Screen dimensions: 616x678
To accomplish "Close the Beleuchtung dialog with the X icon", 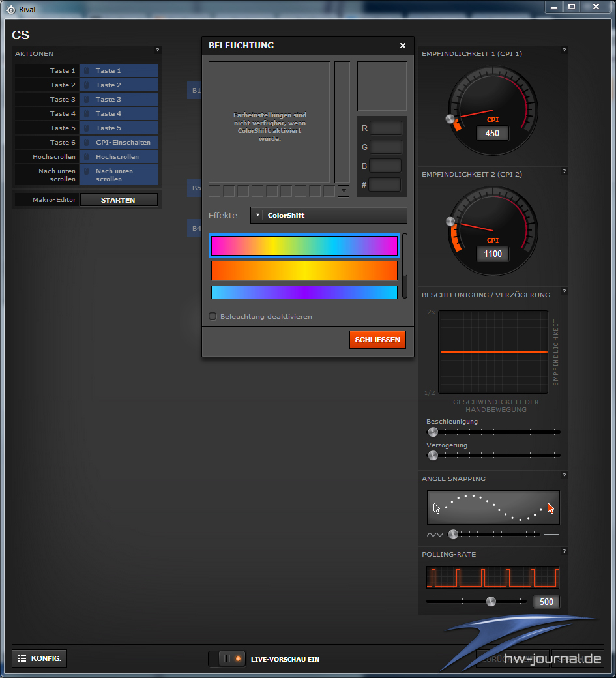I will pyautogui.click(x=402, y=46).
